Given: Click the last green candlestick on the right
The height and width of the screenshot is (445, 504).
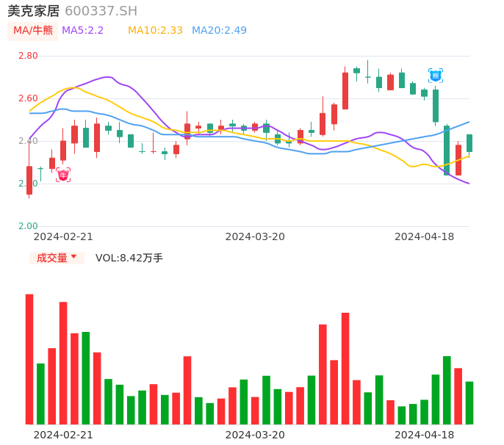Looking at the screenshot, I should 469,143.
